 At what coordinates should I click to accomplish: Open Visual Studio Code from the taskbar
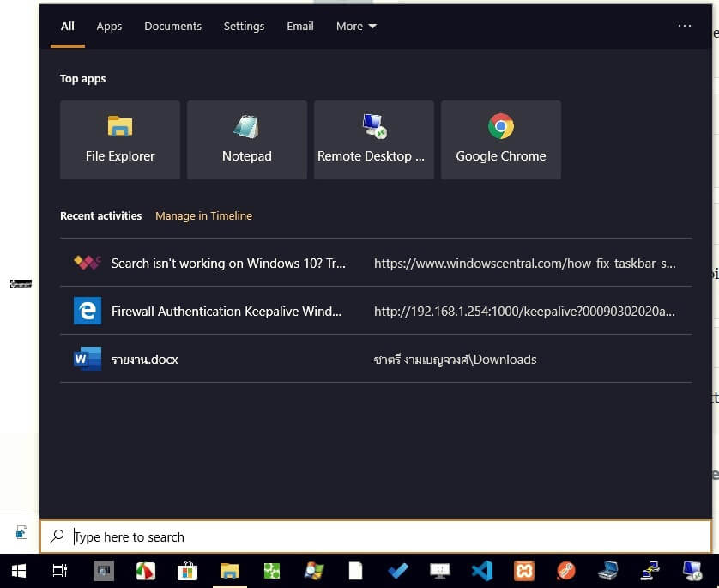coord(482,571)
